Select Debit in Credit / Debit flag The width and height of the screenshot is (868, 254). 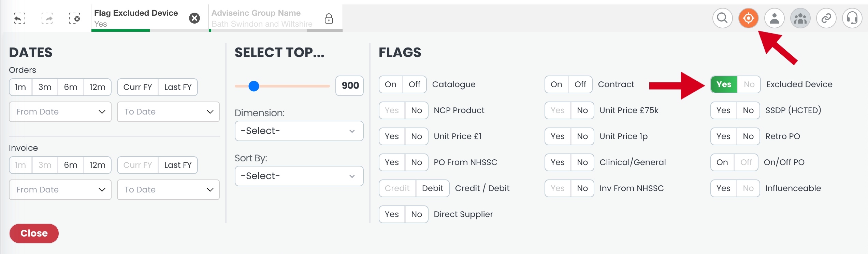(432, 188)
